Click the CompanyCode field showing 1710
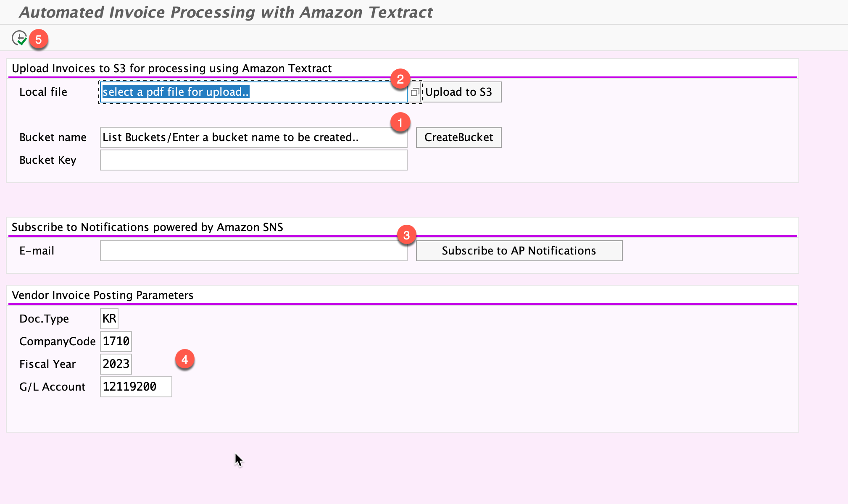The image size is (848, 504). [116, 341]
